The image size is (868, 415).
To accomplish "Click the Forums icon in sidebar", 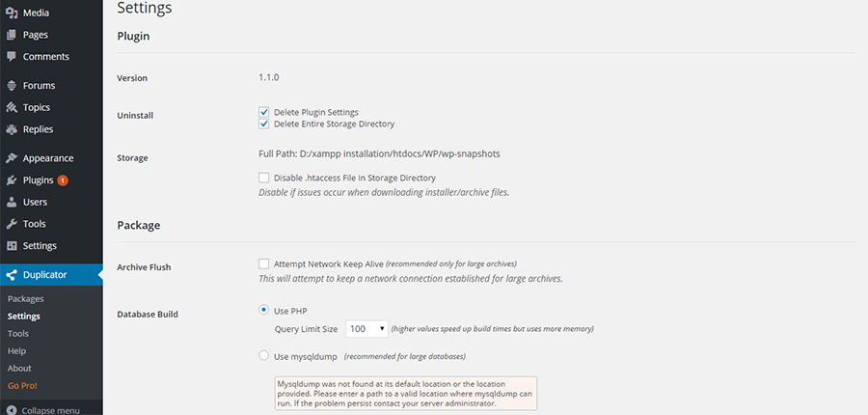I will pyautogui.click(x=11, y=85).
